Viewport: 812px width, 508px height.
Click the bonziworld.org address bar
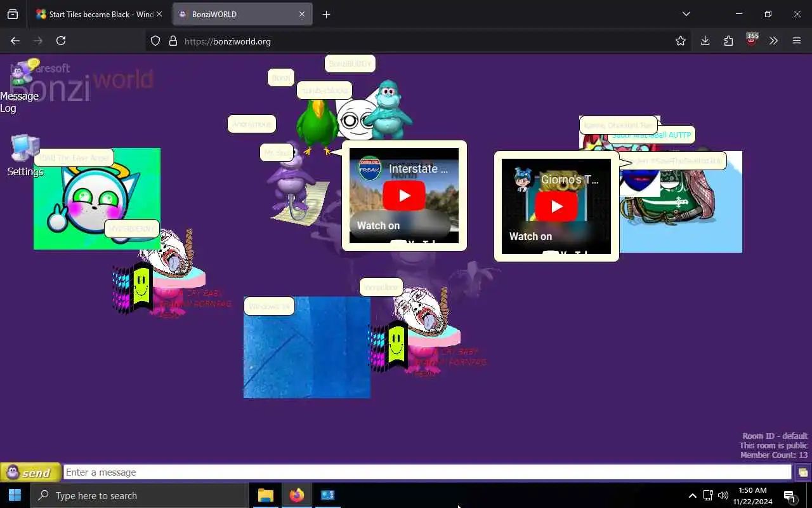[419, 41]
